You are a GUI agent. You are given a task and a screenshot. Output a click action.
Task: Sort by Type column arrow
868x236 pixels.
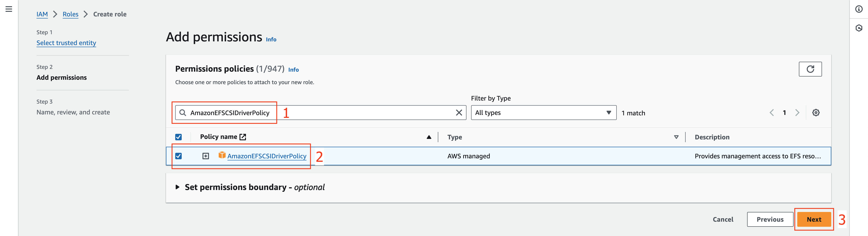[x=676, y=137]
